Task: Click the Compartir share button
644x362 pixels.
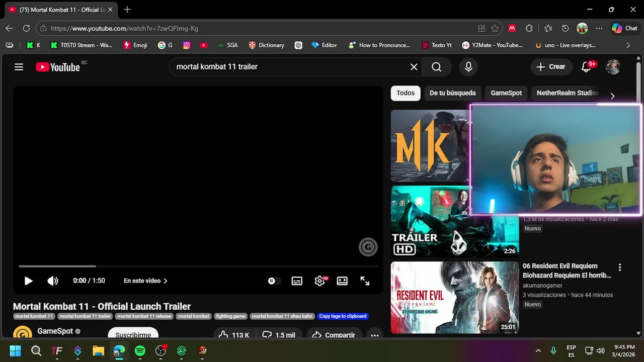Action: click(333, 335)
